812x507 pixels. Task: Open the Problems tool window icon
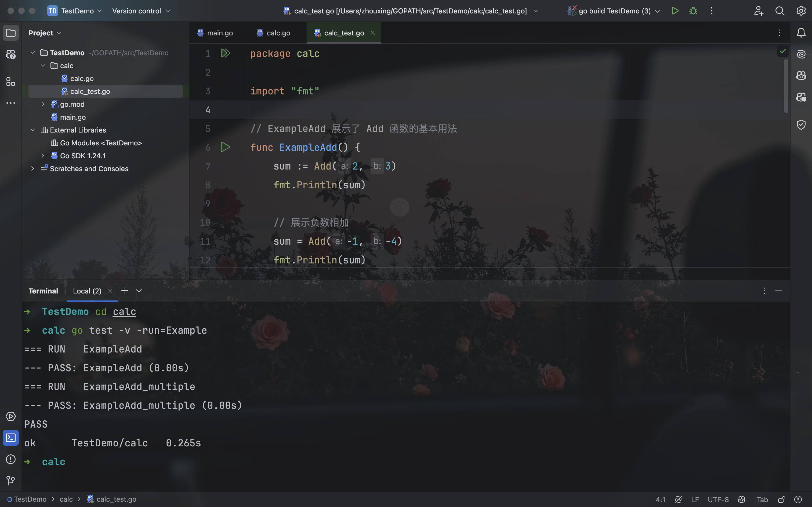click(11, 459)
